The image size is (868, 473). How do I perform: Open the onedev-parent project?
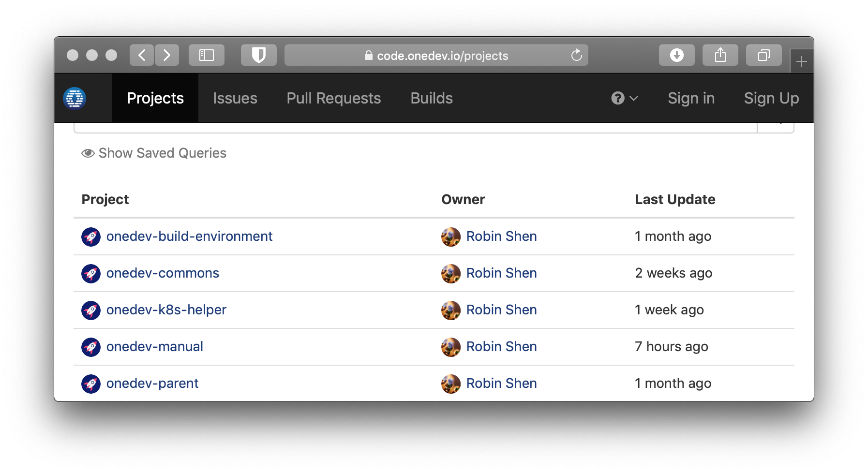pyautogui.click(x=152, y=383)
